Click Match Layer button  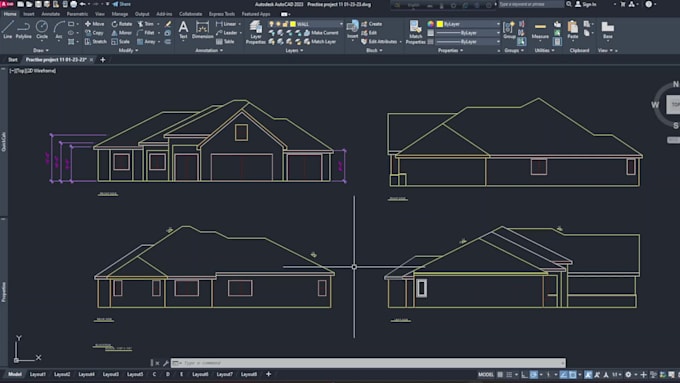pos(320,42)
